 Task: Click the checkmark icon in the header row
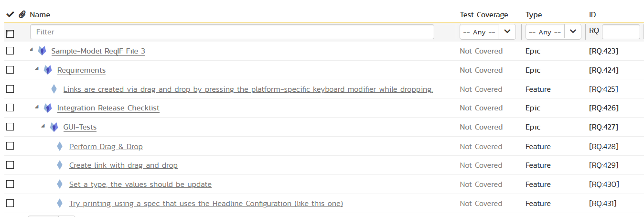point(10,15)
